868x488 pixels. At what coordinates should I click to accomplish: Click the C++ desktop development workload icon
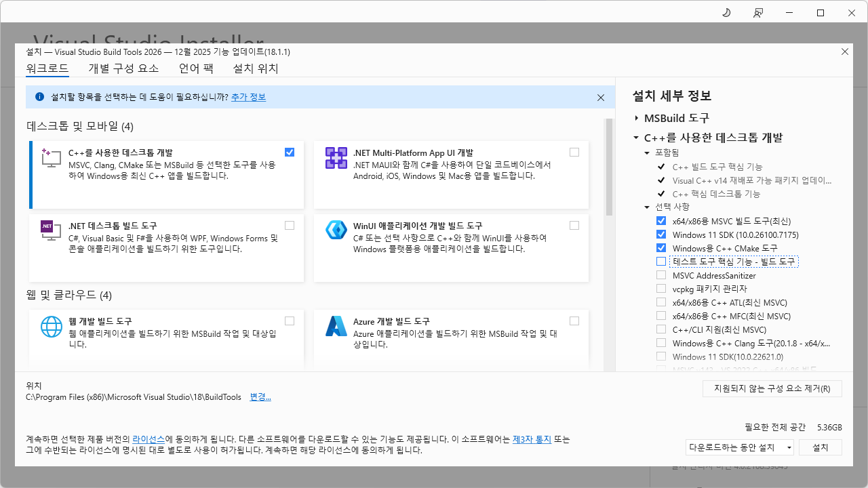click(x=52, y=158)
